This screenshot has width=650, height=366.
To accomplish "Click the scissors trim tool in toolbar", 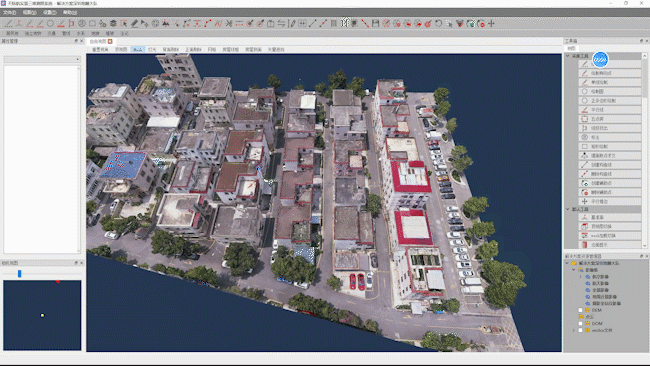I will (228, 24).
